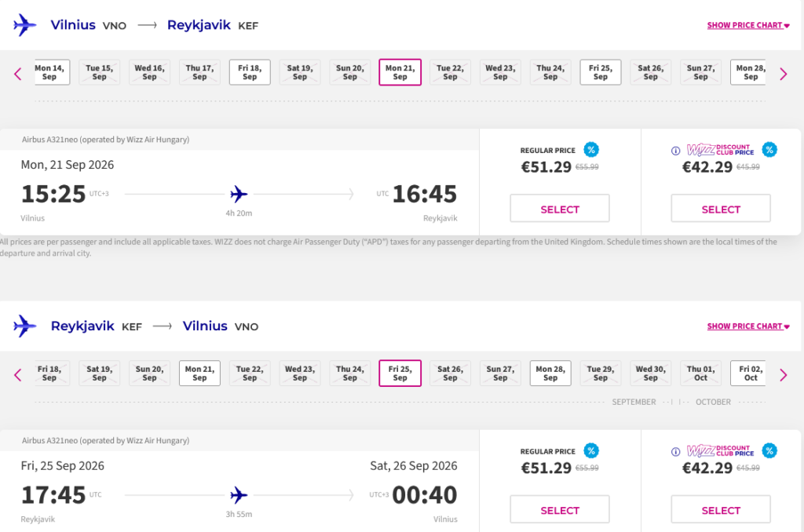Click next dates arrow for outbound flight

tap(783, 74)
